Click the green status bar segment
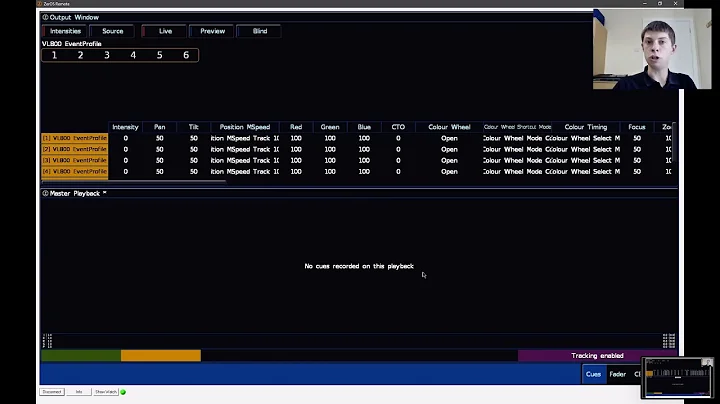Image resolution: width=720 pixels, height=404 pixels. [x=81, y=356]
